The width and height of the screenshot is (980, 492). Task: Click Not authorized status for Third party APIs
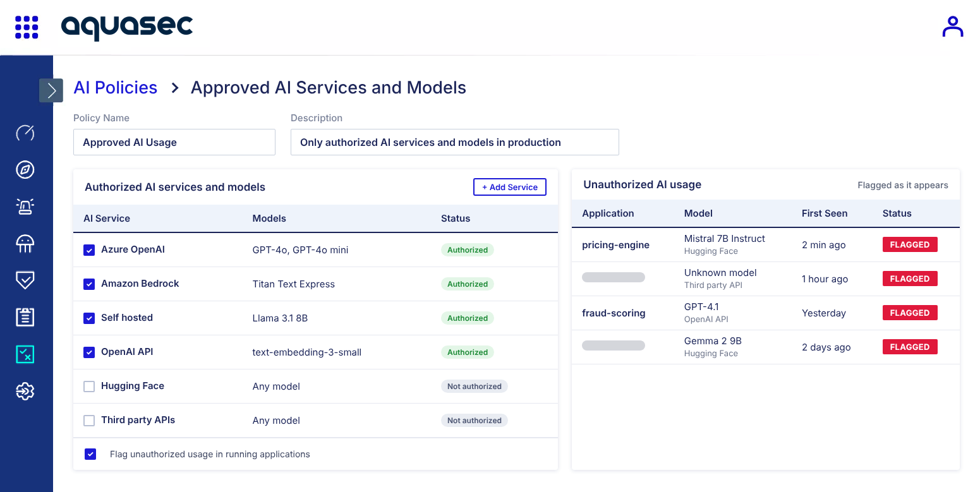(475, 421)
